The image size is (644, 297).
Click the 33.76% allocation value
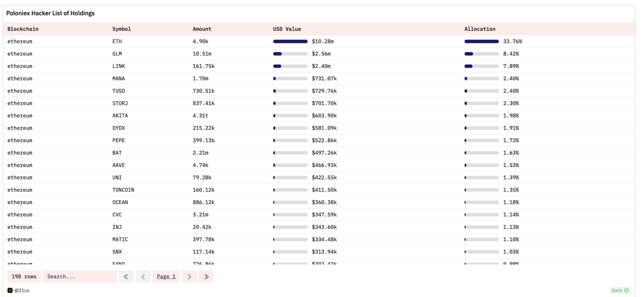tap(513, 41)
